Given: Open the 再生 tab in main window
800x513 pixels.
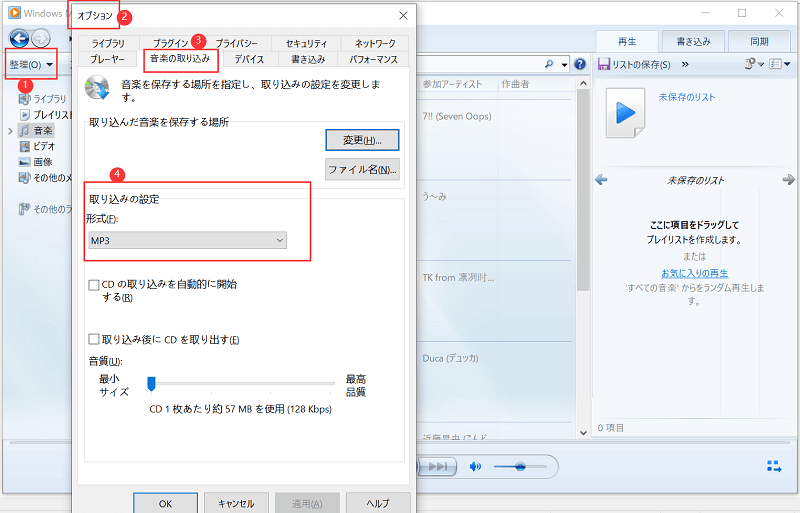Looking at the screenshot, I should click(627, 42).
